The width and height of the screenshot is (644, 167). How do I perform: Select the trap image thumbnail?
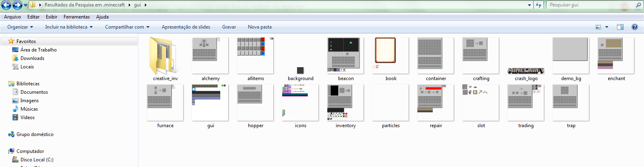tap(571, 103)
